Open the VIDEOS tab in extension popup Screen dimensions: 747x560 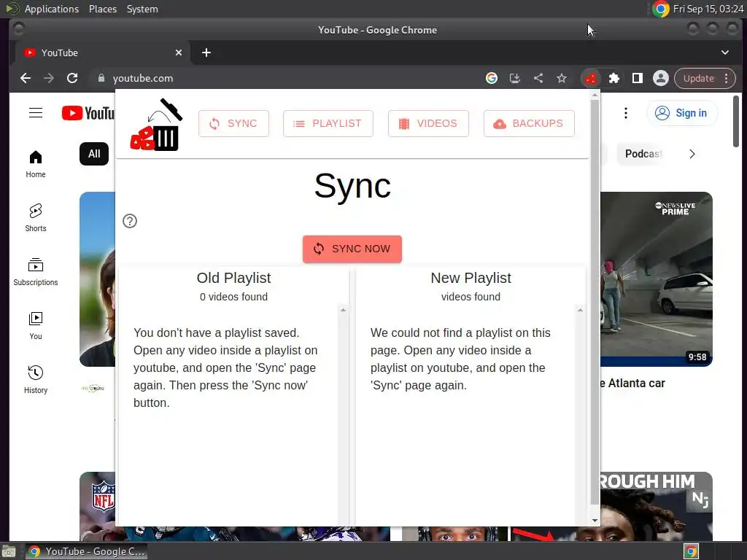(x=428, y=123)
